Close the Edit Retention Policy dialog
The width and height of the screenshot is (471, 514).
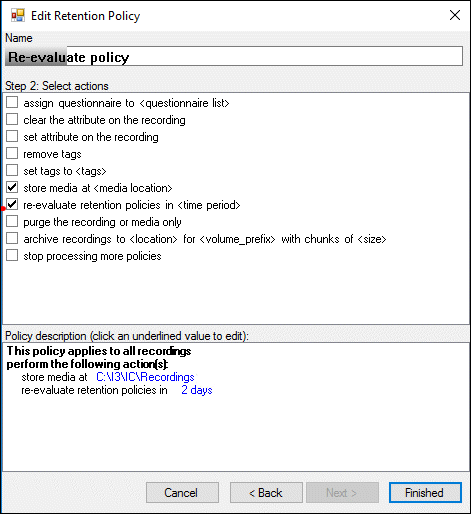tap(455, 15)
